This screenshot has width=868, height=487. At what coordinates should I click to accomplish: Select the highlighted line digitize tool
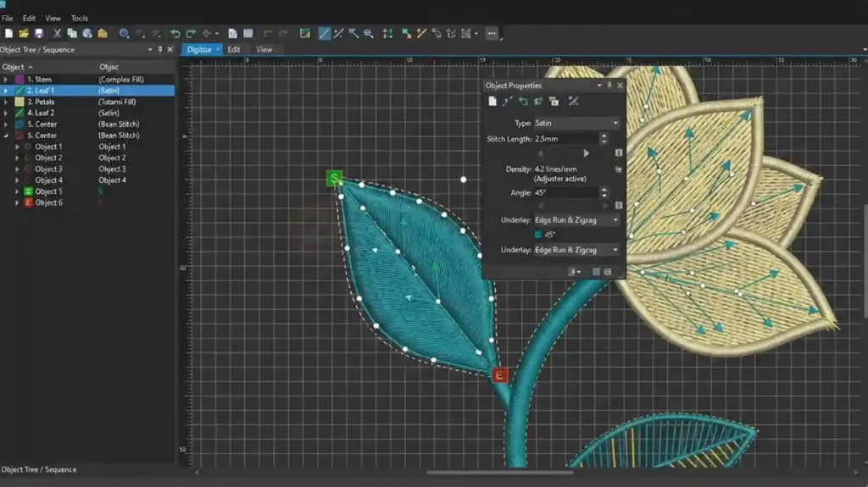[x=325, y=34]
